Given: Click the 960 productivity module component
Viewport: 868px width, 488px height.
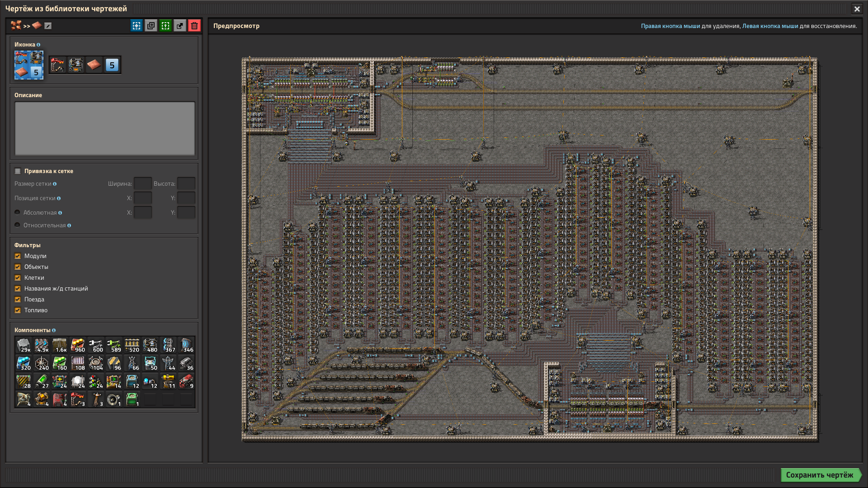Looking at the screenshot, I should click(x=78, y=345).
